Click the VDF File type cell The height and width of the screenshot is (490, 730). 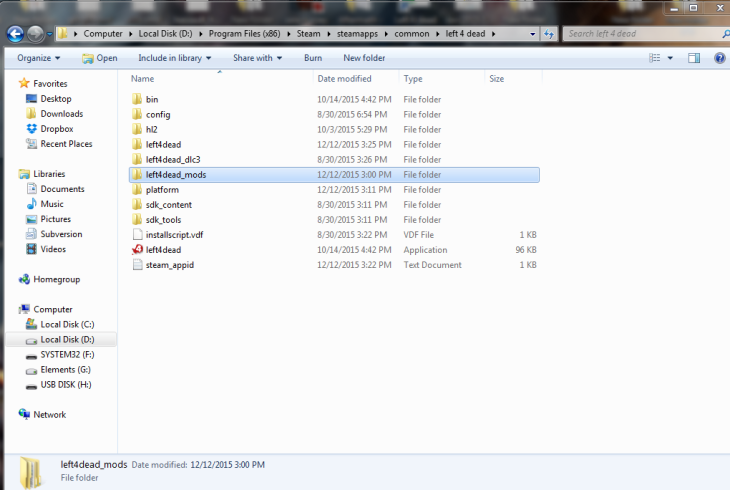pos(419,235)
